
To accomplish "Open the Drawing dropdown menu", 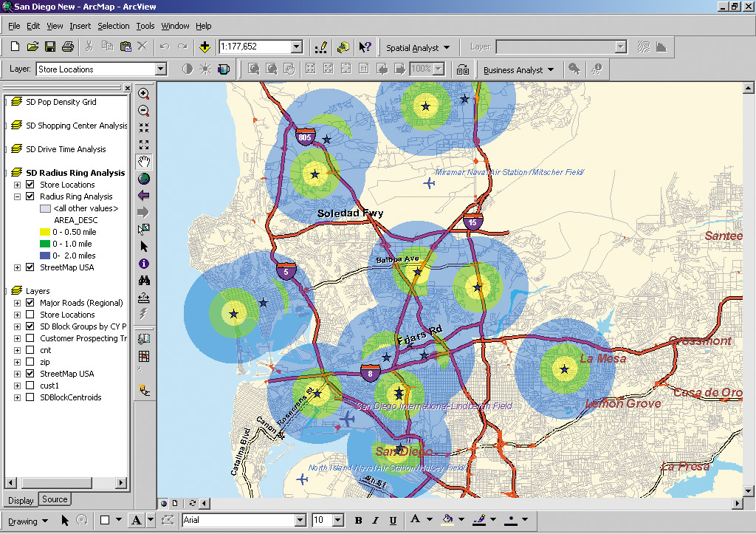I will pos(28,521).
